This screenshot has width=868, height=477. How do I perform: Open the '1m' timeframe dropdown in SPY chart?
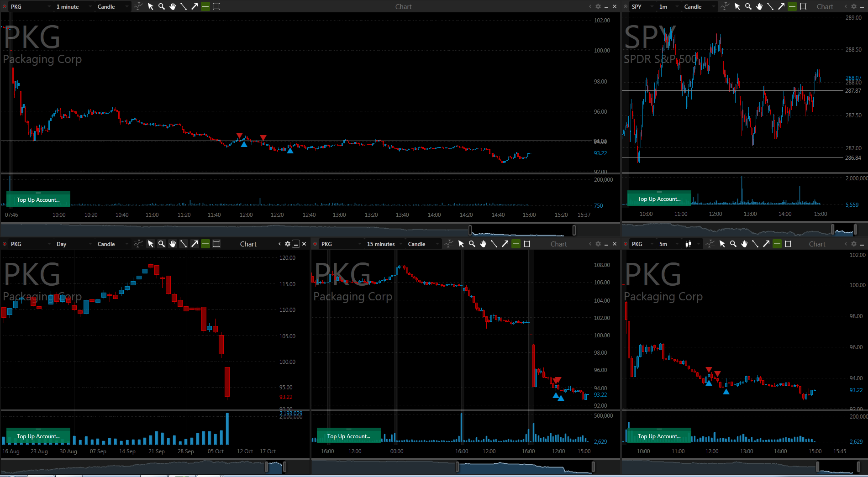click(669, 6)
